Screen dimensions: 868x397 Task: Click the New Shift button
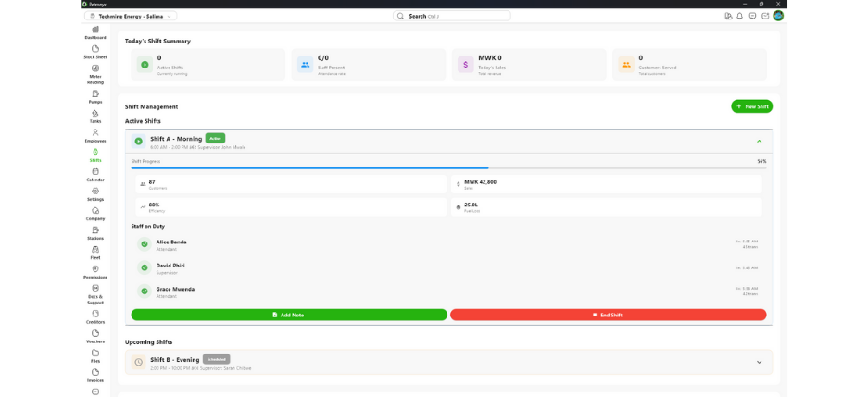point(751,106)
